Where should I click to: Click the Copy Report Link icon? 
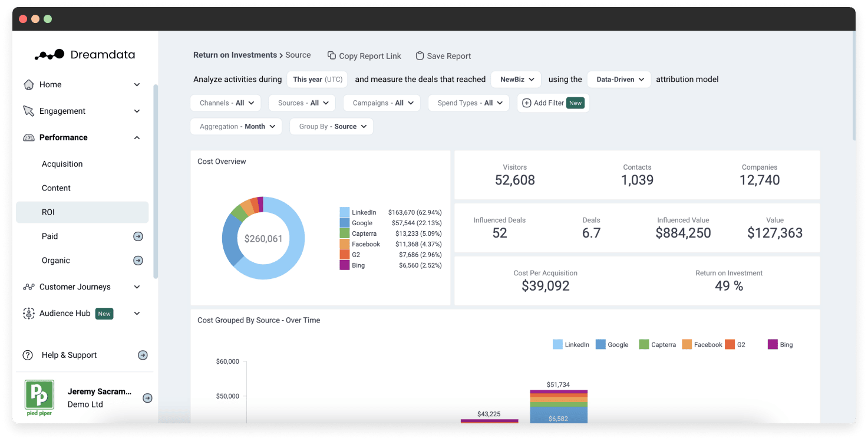tap(332, 55)
